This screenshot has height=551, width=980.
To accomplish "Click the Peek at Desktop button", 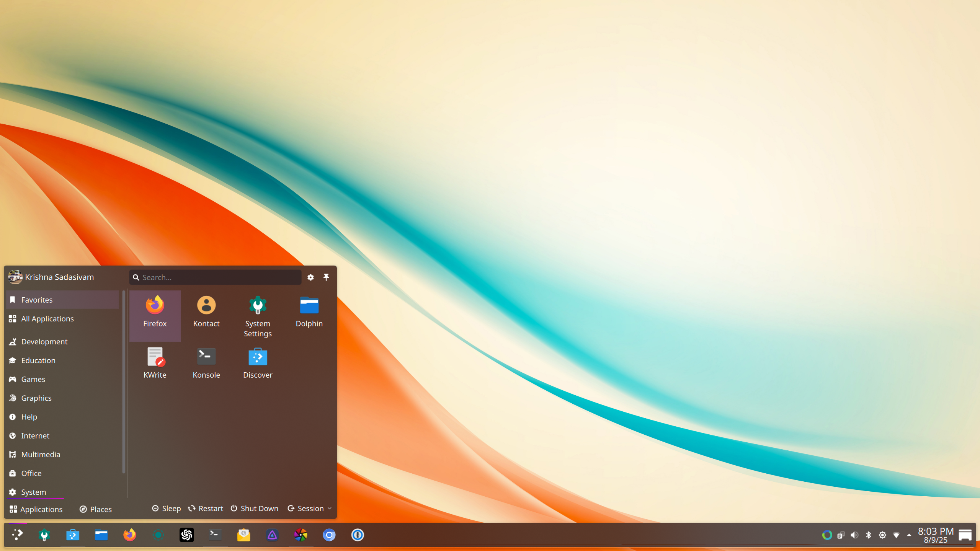I will pos(965,535).
